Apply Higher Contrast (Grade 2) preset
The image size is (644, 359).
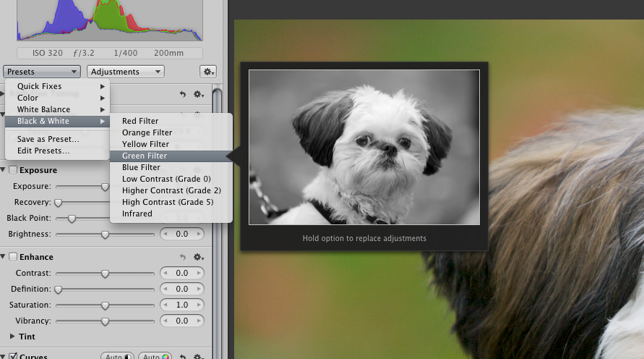point(171,190)
